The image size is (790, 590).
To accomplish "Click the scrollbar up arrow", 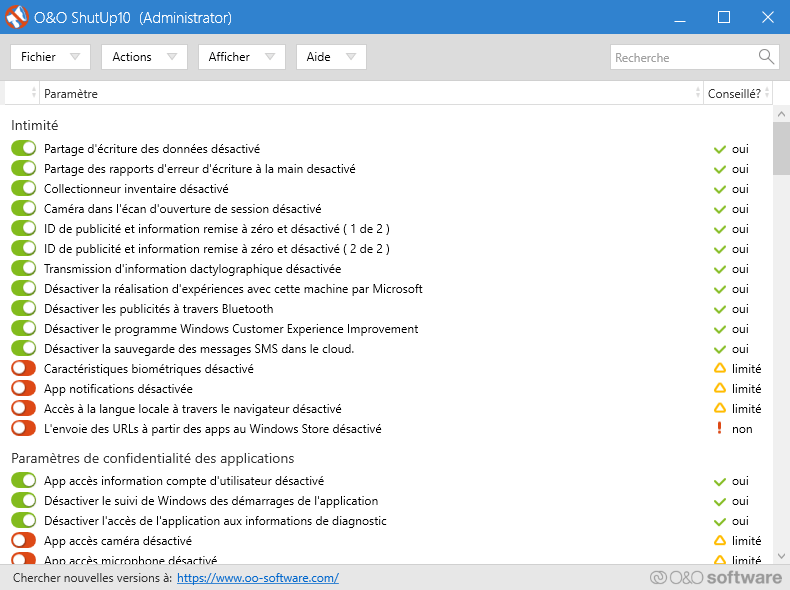I will (781, 114).
